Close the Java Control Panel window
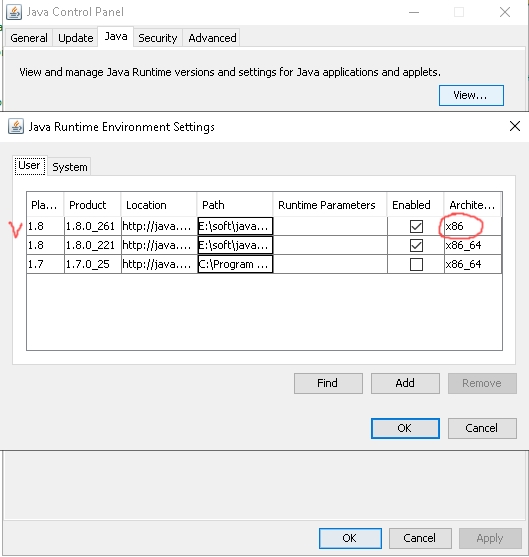The height and width of the screenshot is (557, 529). click(x=504, y=12)
